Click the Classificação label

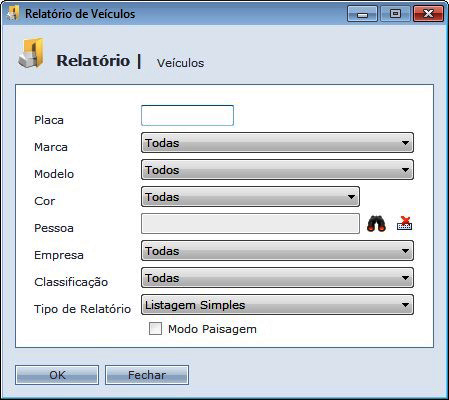coord(71,282)
